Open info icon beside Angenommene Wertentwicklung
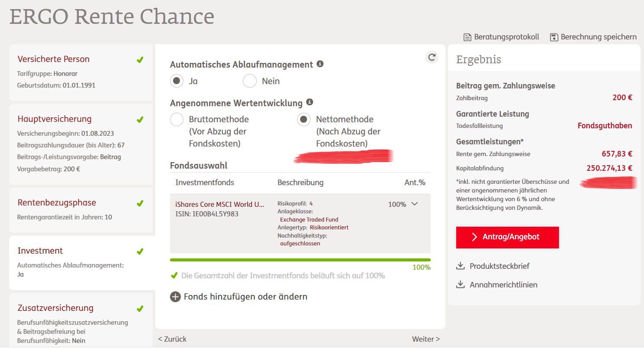Screen dimensions: 644x349 click(309, 102)
